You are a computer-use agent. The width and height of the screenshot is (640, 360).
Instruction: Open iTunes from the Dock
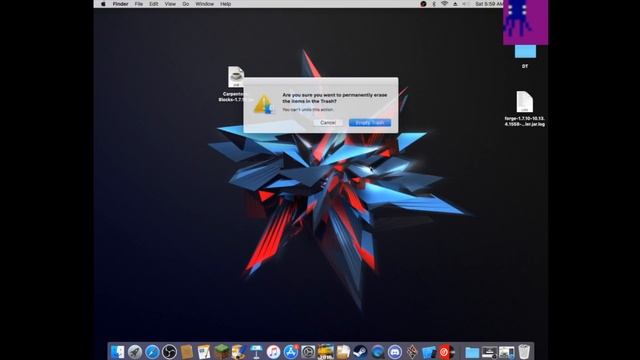point(273,351)
